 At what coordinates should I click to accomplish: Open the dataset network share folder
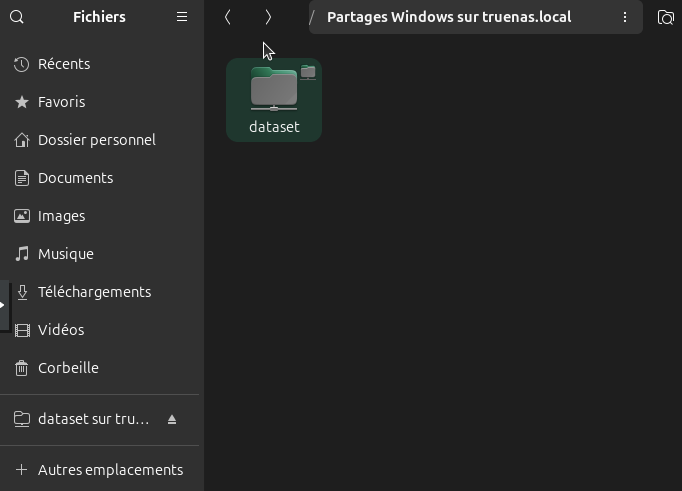pyautogui.click(x=274, y=99)
